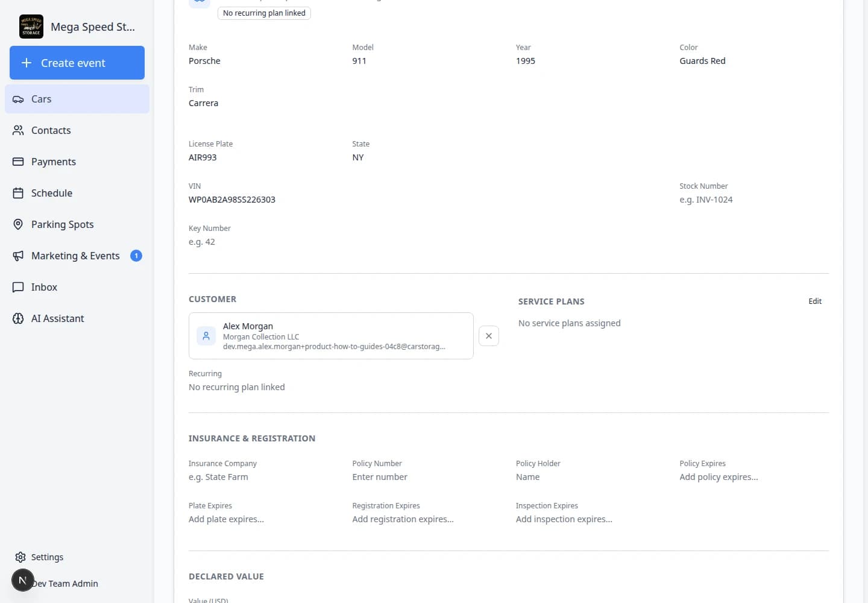
Task: Edit the Trim field Carrera
Action: 204,103
